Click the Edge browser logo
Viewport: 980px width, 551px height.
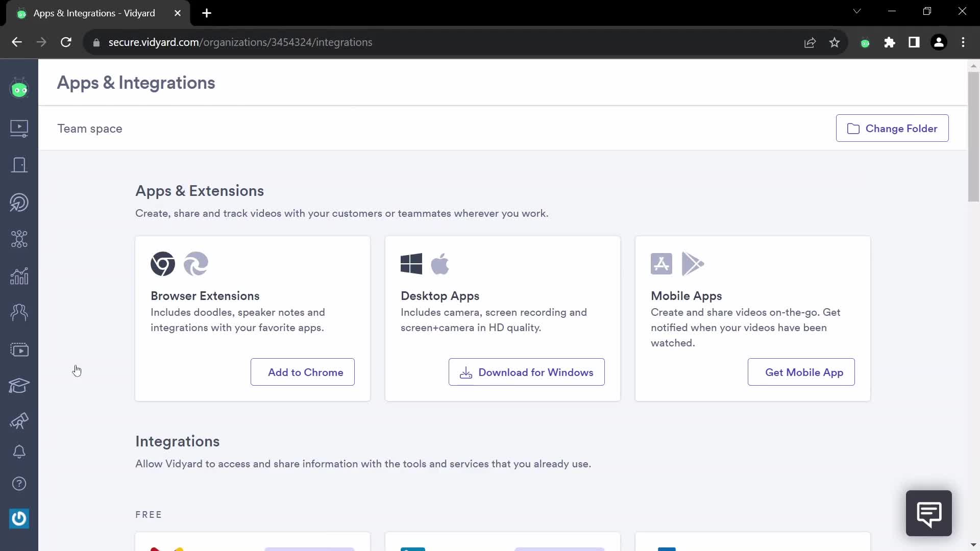(196, 264)
